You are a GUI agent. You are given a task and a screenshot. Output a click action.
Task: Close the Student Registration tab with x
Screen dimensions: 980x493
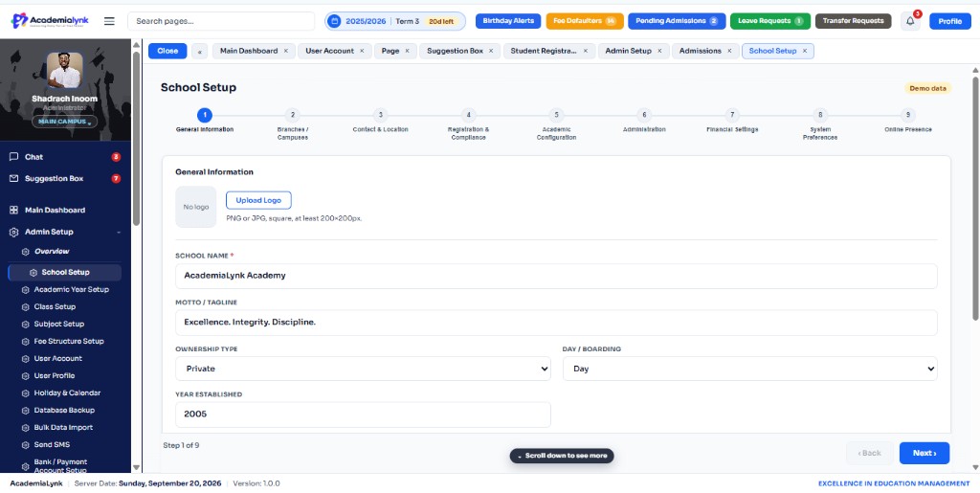(586, 52)
